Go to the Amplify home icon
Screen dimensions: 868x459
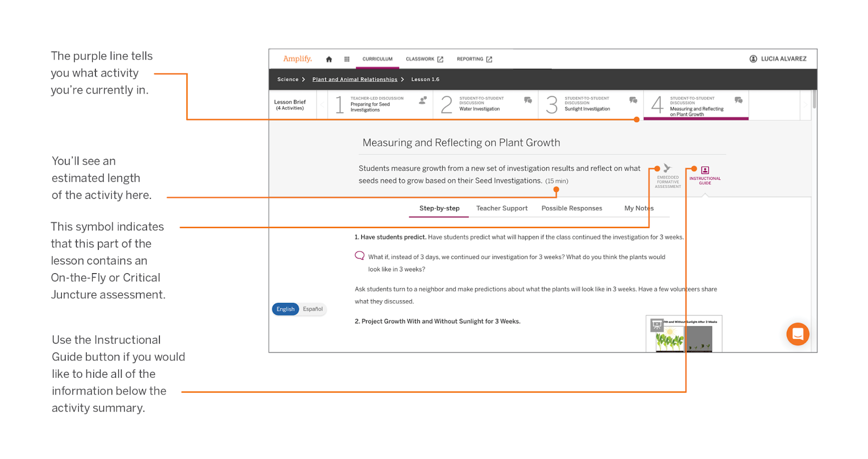pyautogui.click(x=329, y=59)
